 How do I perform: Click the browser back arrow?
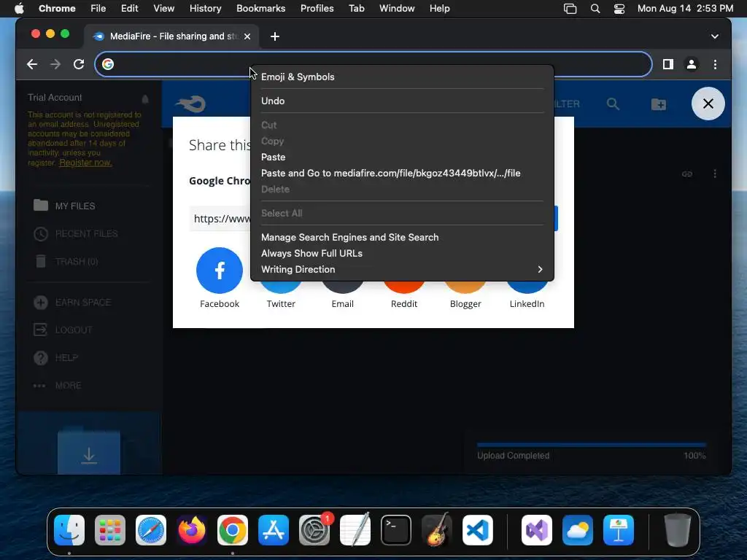(32, 64)
